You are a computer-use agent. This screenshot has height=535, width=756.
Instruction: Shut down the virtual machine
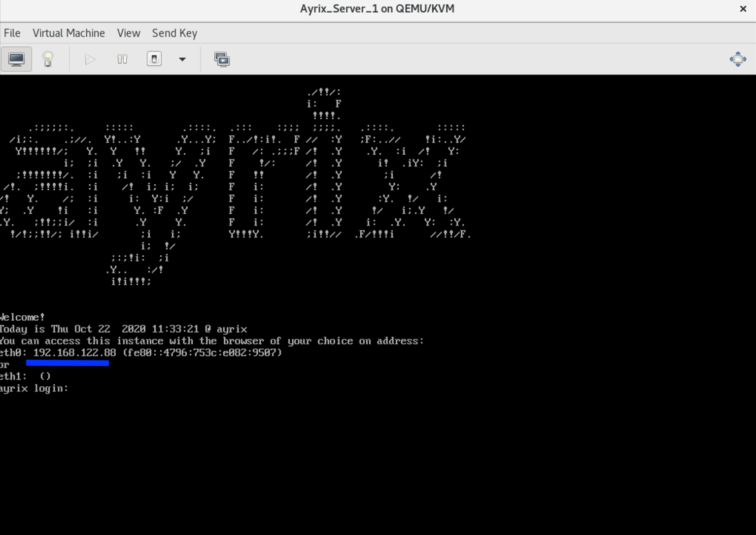click(x=154, y=59)
